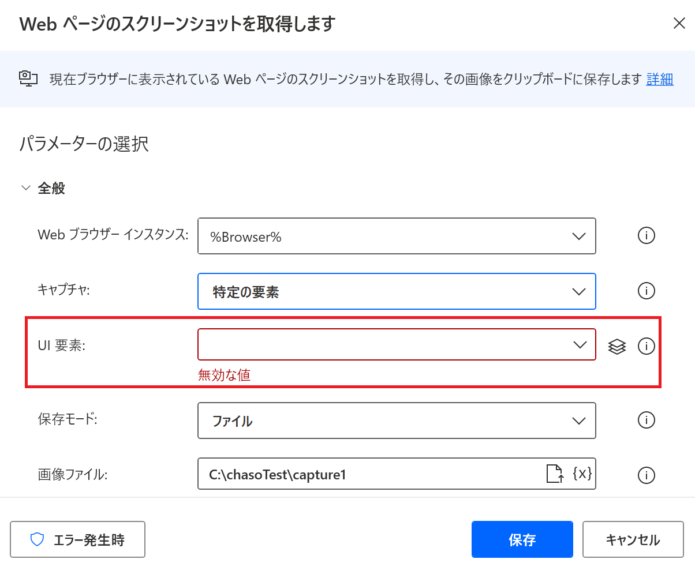Image resolution: width=695 pixels, height=563 pixels.
Task: Click info icon next to キャプチャ dropdown
Action: pos(646,291)
